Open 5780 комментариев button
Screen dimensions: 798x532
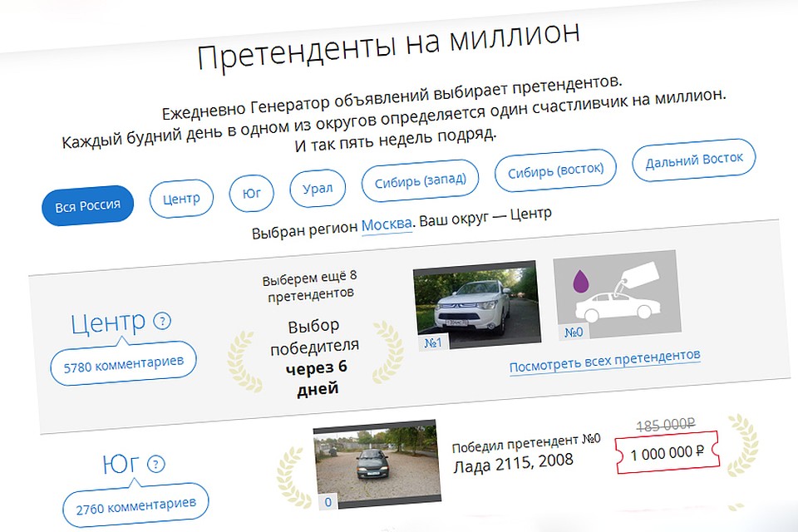tap(123, 364)
